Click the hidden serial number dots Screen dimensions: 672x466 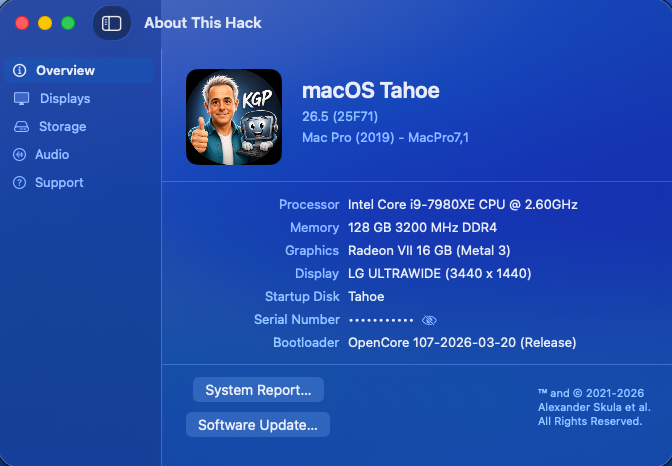[x=381, y=320]
